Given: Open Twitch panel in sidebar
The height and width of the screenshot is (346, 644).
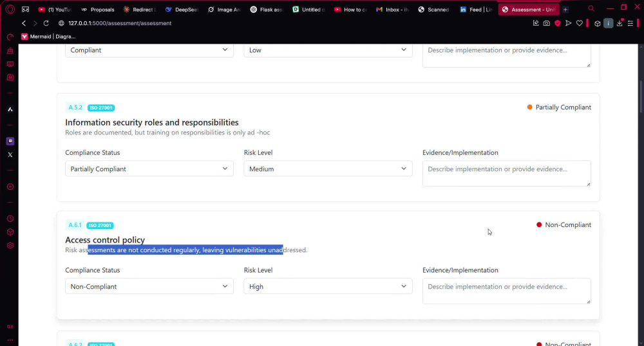Looking at the screenshot, I should click(x=10, y=141).
